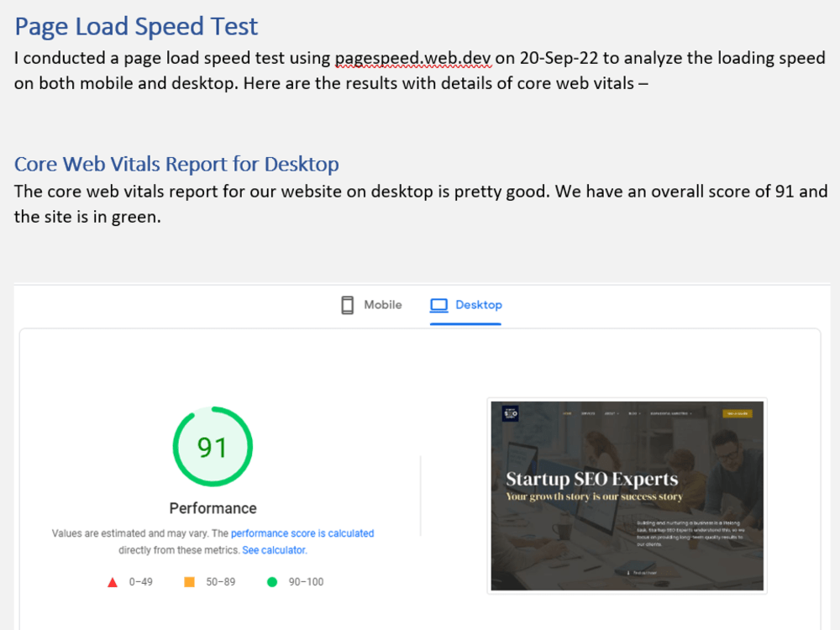The image size is (840, 630).
Task: Open the 'See calculator' link
Action: tap(275, 550)
